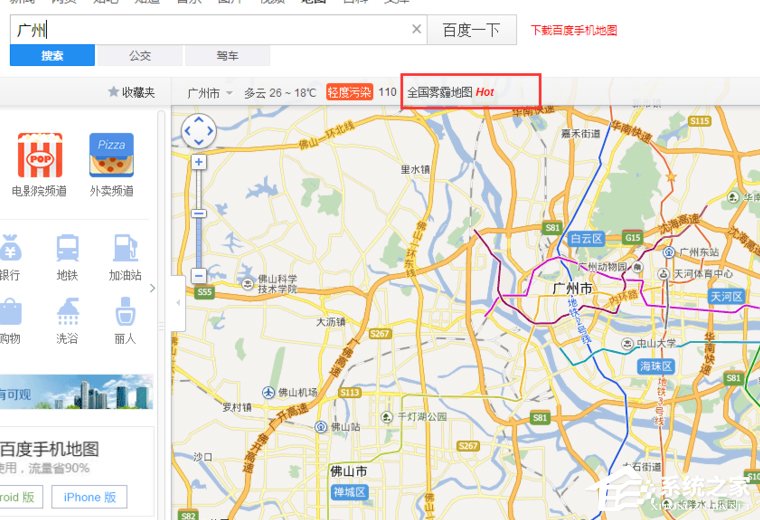Open the 全国雾霾地图 Hot link
Viewport: 760px width, 520px height.
[x=451, y=92]
